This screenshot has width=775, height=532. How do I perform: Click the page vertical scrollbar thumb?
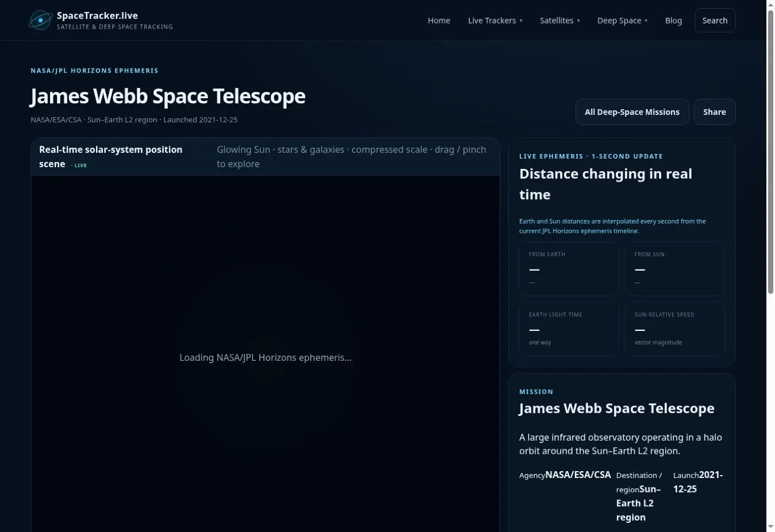770,152
